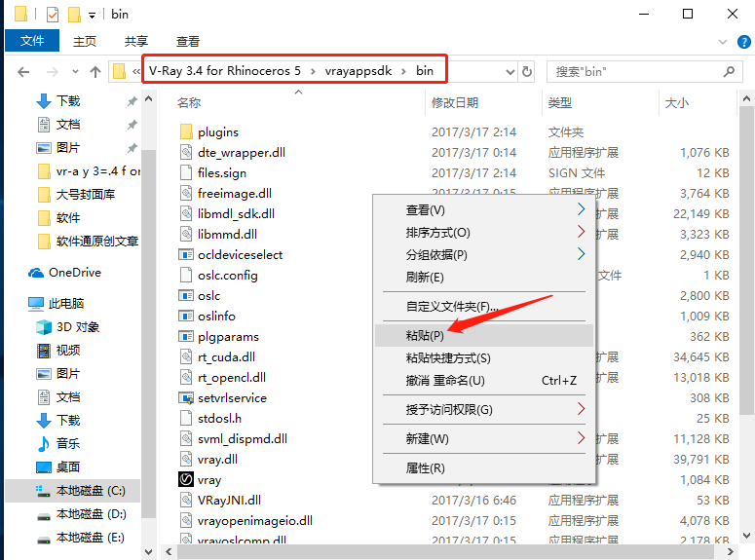755x560 pixels.
Task: Select the vrayopenimageio.dll file name
Action: [255, 520]
